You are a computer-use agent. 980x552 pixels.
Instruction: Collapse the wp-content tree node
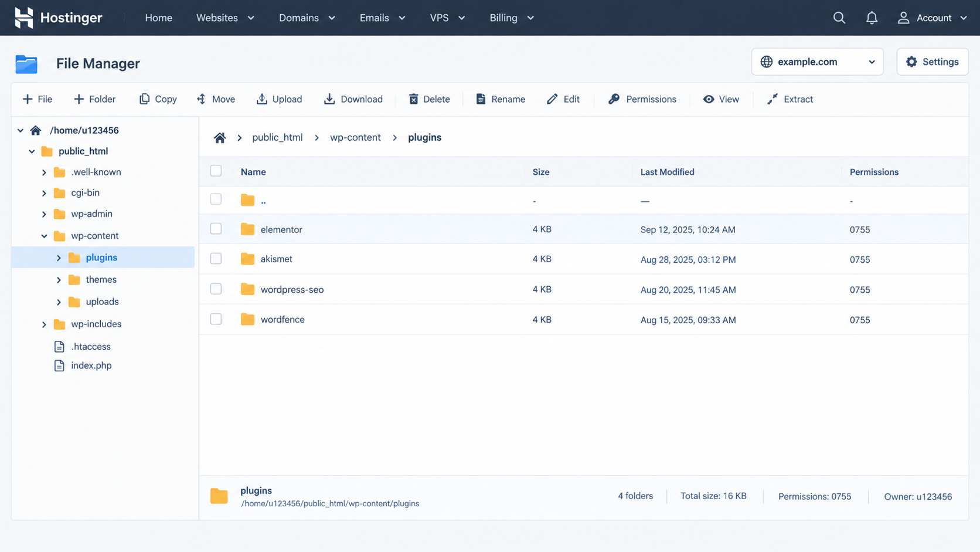click(44, 236)
